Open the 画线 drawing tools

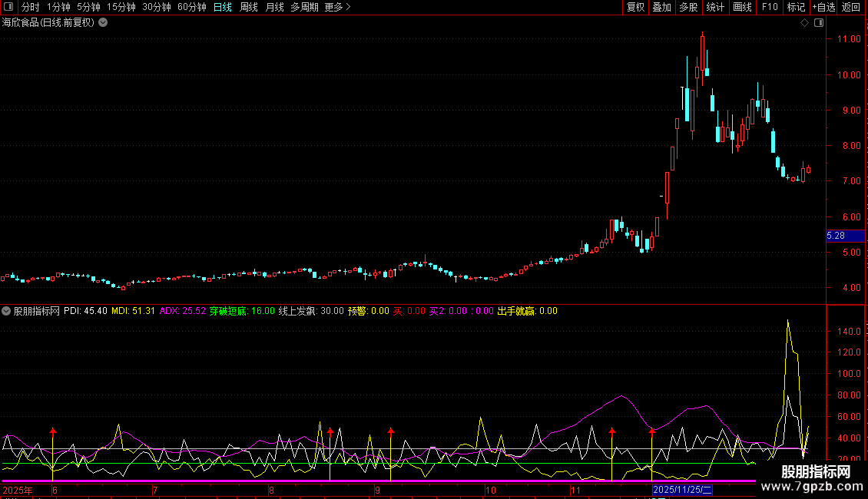[x=742, y=7]
